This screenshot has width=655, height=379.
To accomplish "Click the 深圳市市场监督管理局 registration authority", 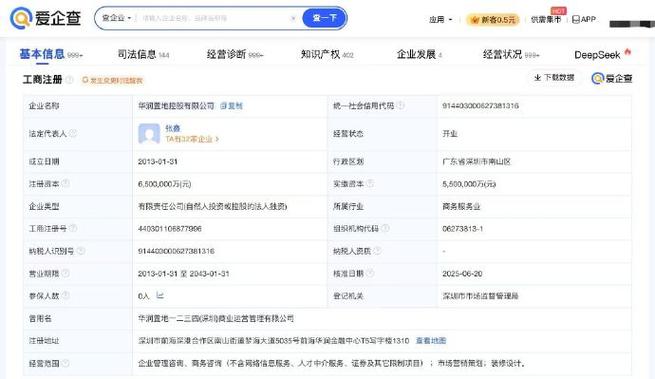I will (x=480, y=296).
